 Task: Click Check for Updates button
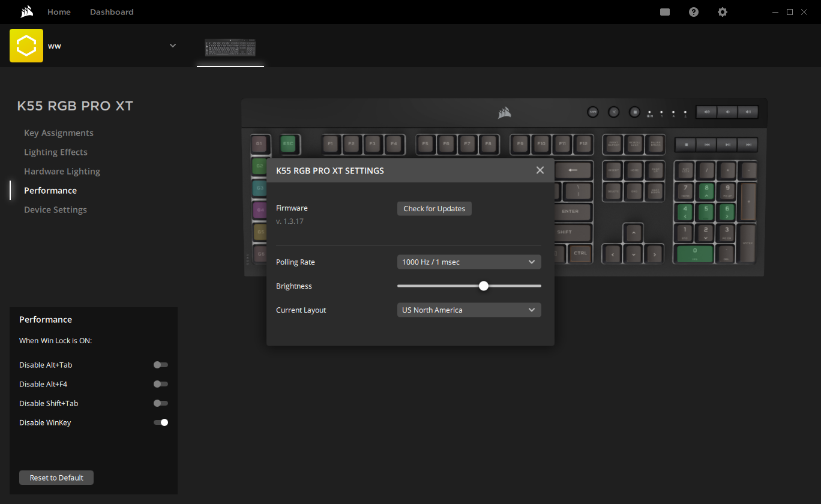435,209
